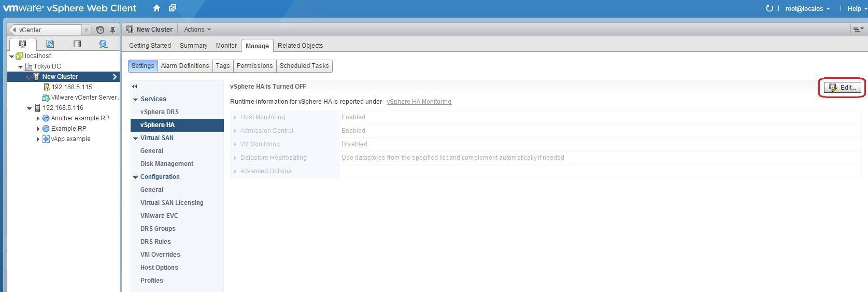Open the Monitor tab
The image size is (868, 292).
click(226, 46)
